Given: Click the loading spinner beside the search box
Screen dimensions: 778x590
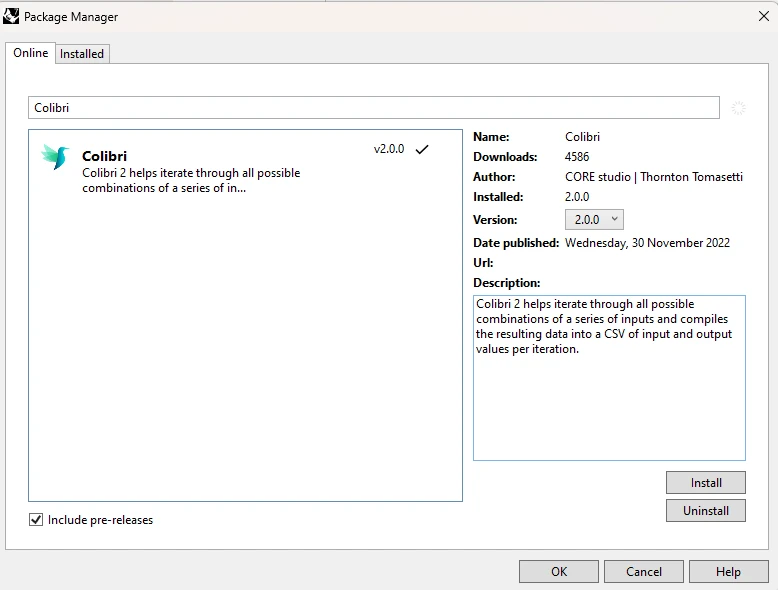Looking at the screenshot, I should pyautogui.click(x=738, y=108).
